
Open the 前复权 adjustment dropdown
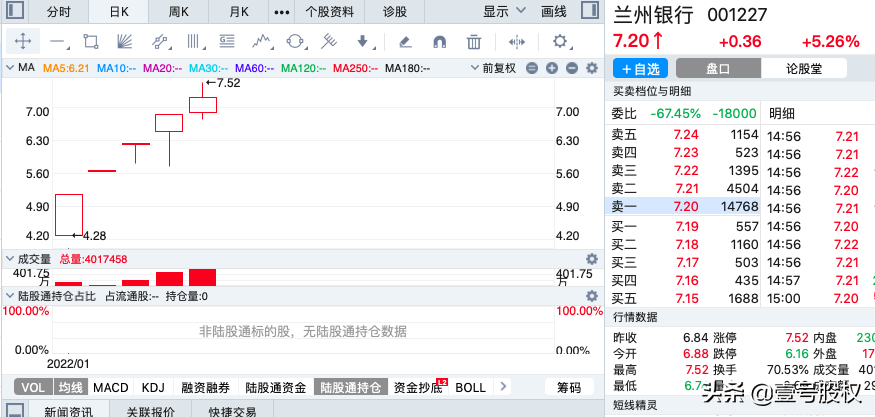click(x=493, y=68)
